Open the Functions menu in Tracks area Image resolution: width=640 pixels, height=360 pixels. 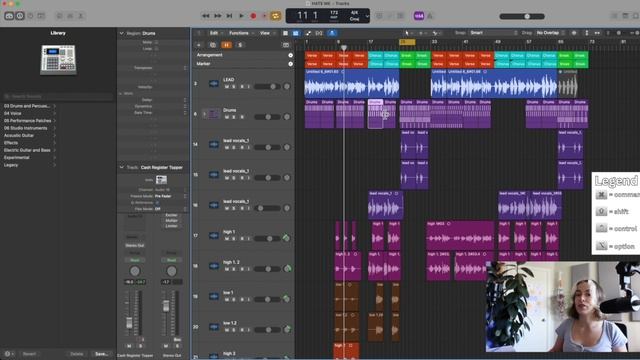click(x=239, y=33)
